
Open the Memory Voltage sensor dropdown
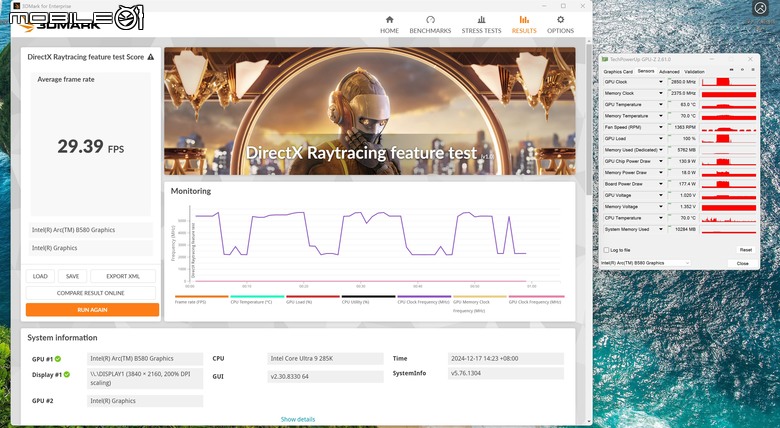click(x=661, y=207)
